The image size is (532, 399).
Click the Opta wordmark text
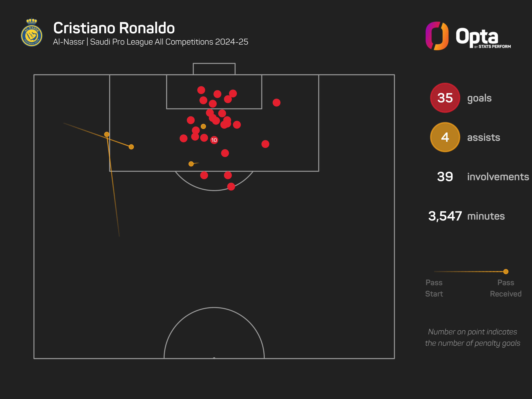point(477,37)
